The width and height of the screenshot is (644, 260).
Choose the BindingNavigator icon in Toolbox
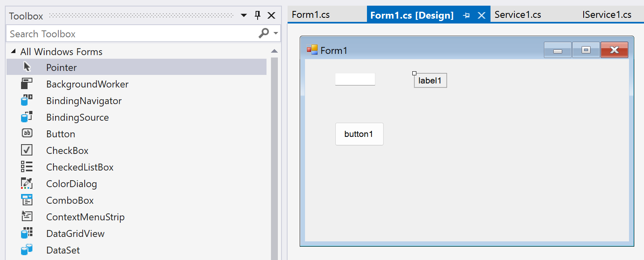coord(27,100)
